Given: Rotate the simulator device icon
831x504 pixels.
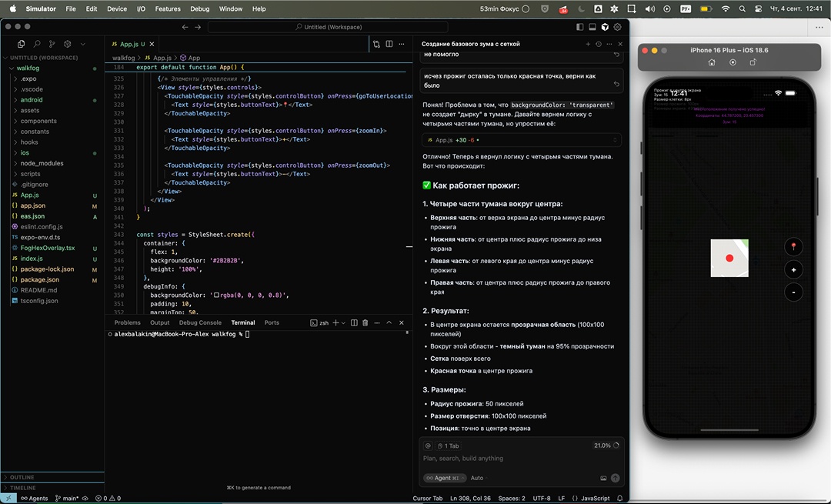Looking at the screenshot, I should point(753,62).
